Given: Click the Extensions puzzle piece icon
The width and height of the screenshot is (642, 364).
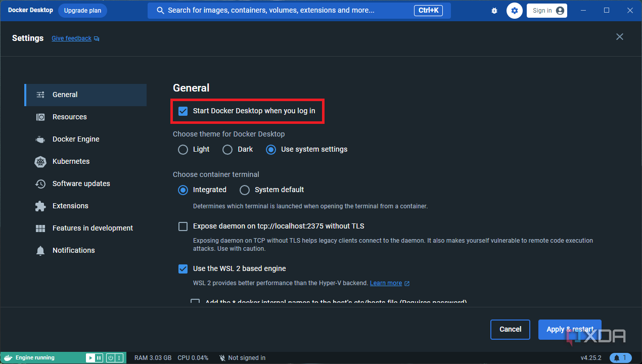Looking at the screenshot, I should (x=40, y=206).
